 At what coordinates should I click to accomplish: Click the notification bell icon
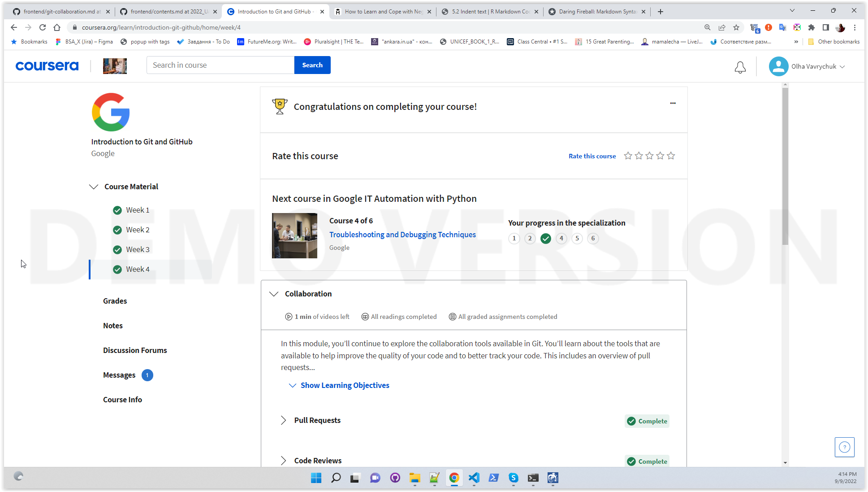tap(740, 66)
